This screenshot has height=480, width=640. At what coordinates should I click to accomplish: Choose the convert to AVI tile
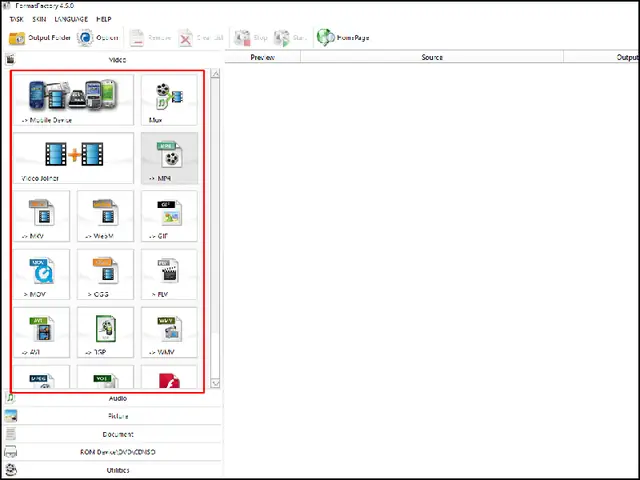[x=42, y=332]
